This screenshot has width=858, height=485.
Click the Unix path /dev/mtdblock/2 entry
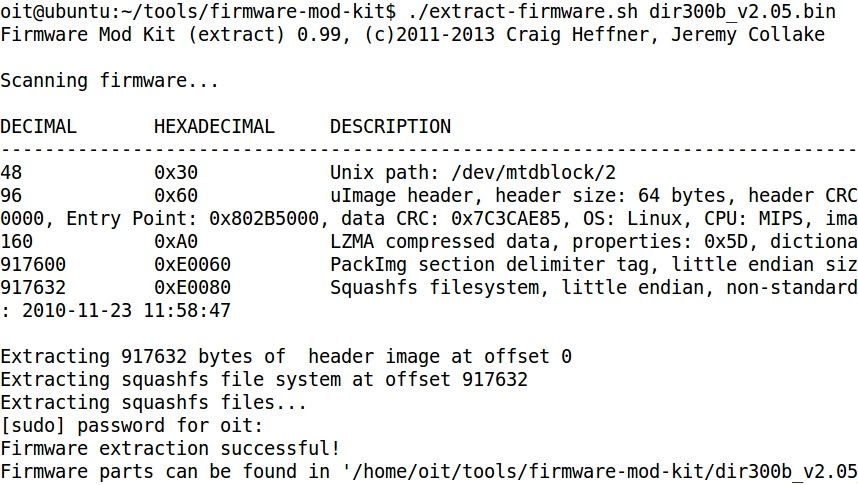473,172
